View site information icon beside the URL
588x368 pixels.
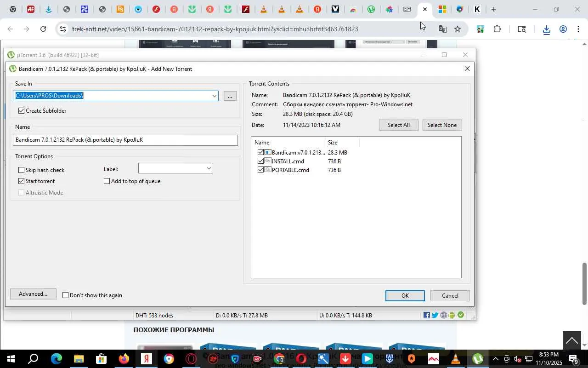[x=62, y=29]
